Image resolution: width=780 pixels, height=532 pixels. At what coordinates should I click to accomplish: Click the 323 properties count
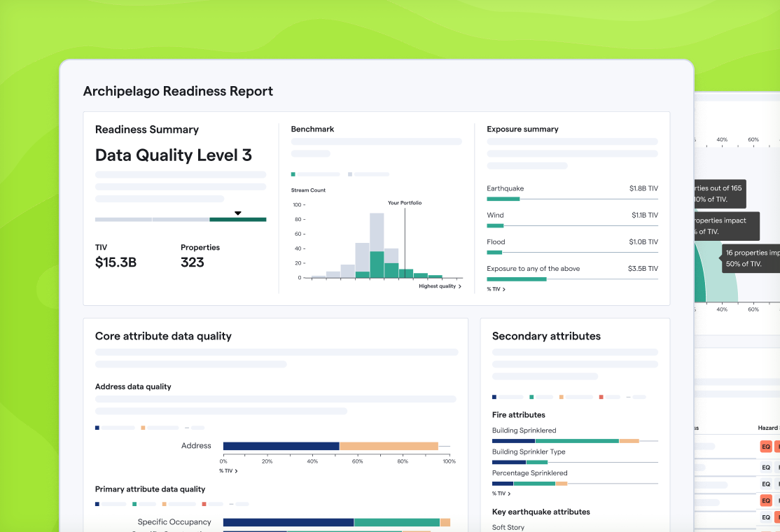click(x=193, y=262)
